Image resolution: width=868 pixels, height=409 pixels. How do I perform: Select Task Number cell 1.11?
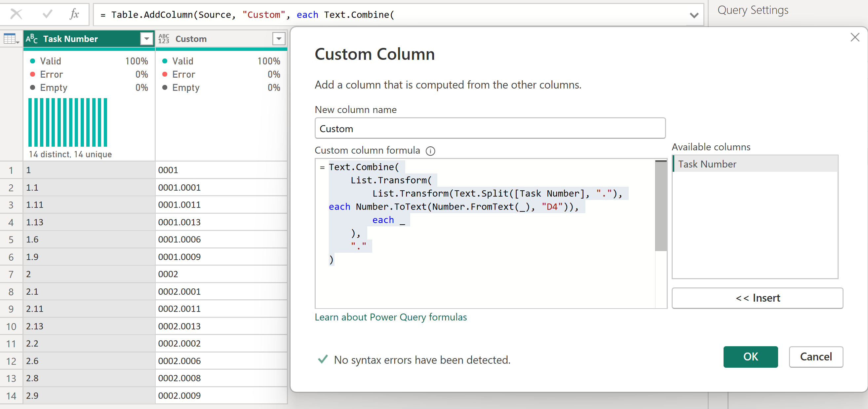[x=89, y=205]
